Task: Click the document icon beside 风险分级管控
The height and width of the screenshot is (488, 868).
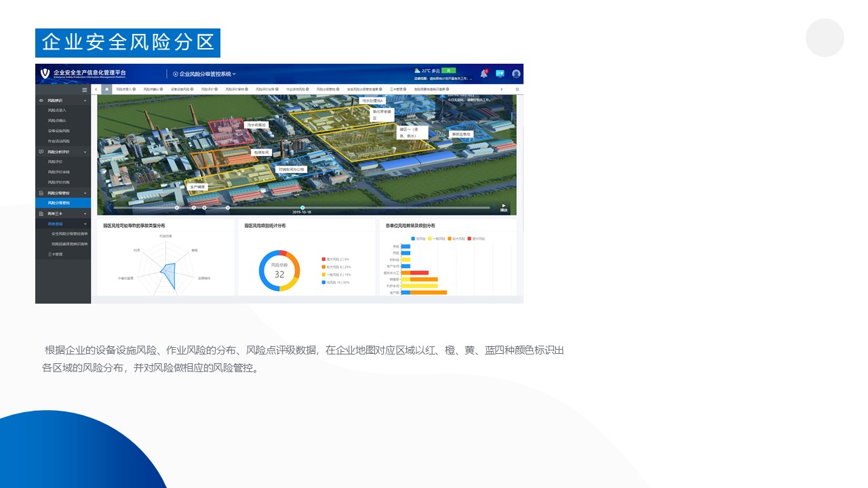Action: [x=41, y=193]
